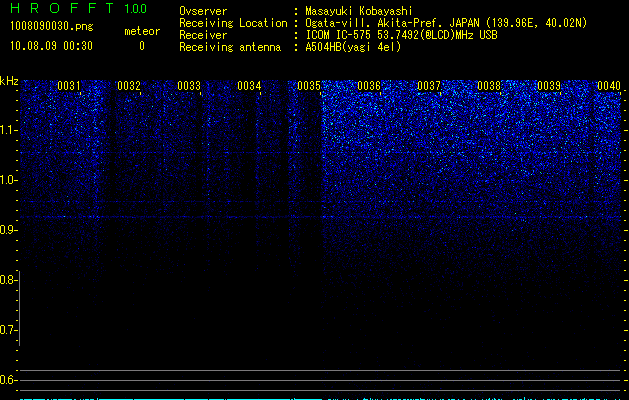
Task: Click the Ovserver label
Action: [203, 11]
